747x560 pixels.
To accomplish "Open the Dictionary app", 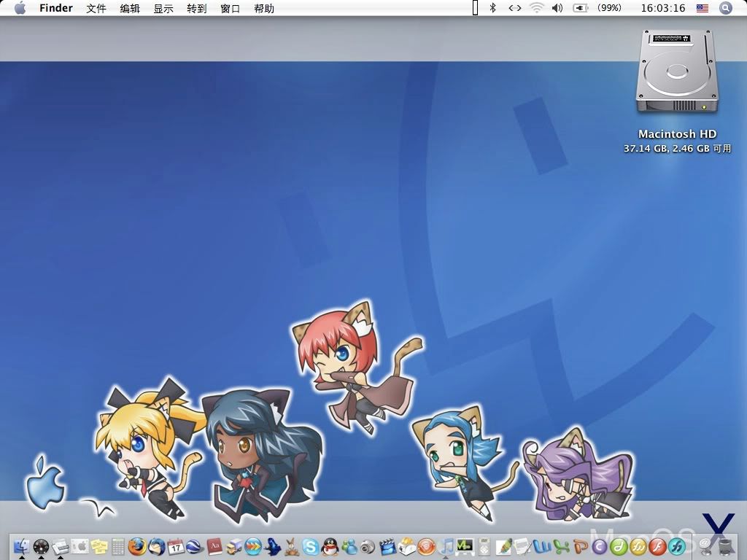I will click(214, 546).
